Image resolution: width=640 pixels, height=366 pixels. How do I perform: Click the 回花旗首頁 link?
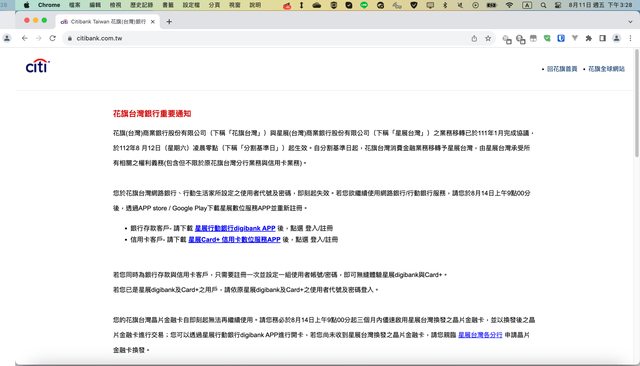point(562,69)
